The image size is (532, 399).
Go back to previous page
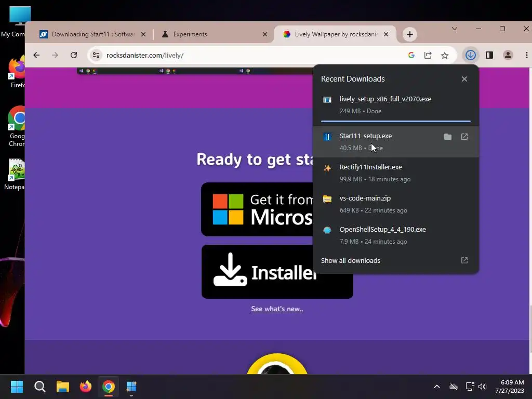[x=36, y=55]
